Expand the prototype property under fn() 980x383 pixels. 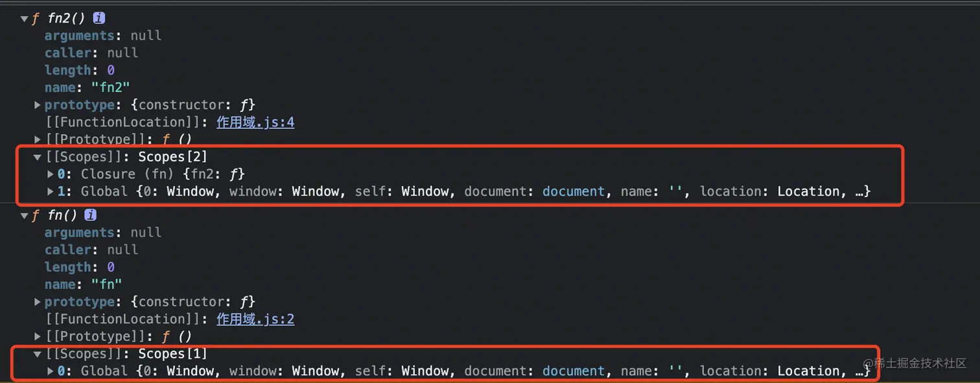point(38,302)
